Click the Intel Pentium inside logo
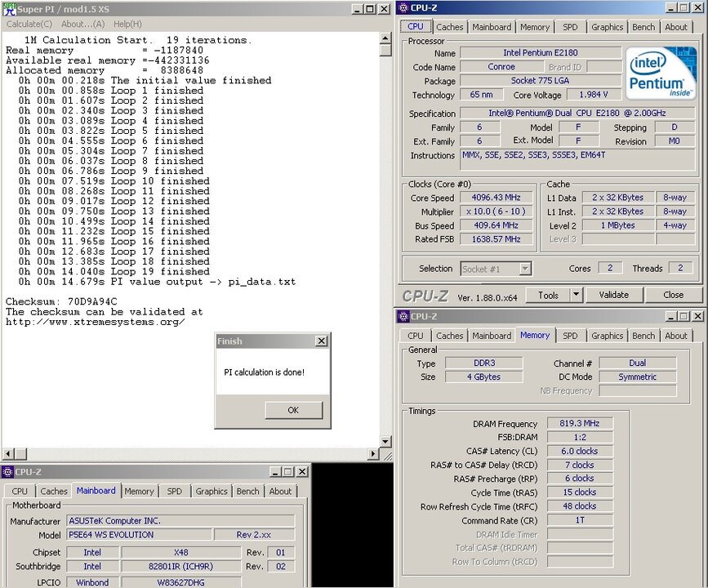The width and height of the screenshot is (708, 588). [x=662, y=73]
